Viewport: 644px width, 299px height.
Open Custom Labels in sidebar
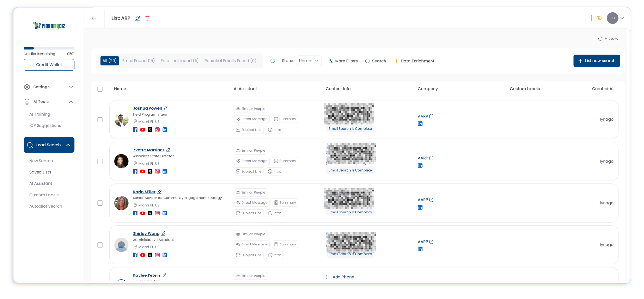point(44,195)
